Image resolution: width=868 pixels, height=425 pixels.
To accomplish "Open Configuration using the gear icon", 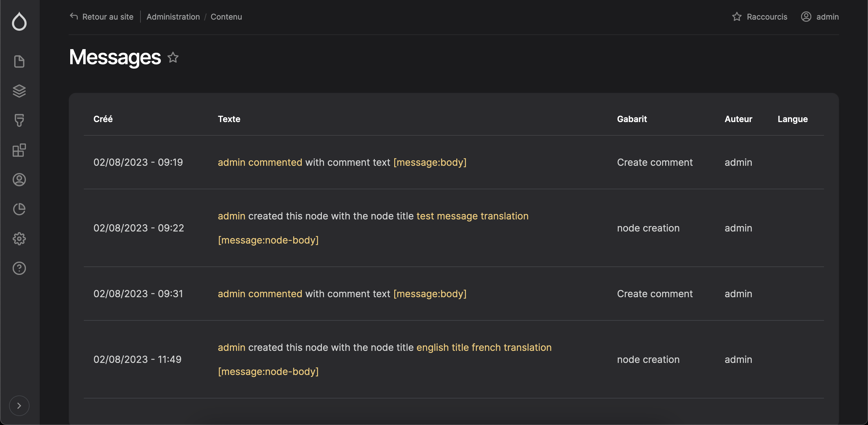I will 19,239.
